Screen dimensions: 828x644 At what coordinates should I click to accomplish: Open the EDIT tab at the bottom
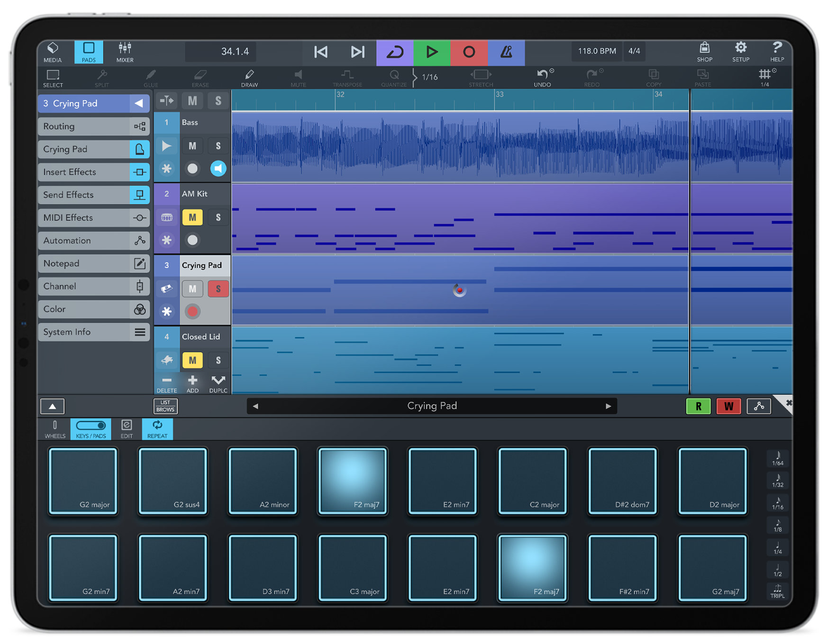[126, 429]
